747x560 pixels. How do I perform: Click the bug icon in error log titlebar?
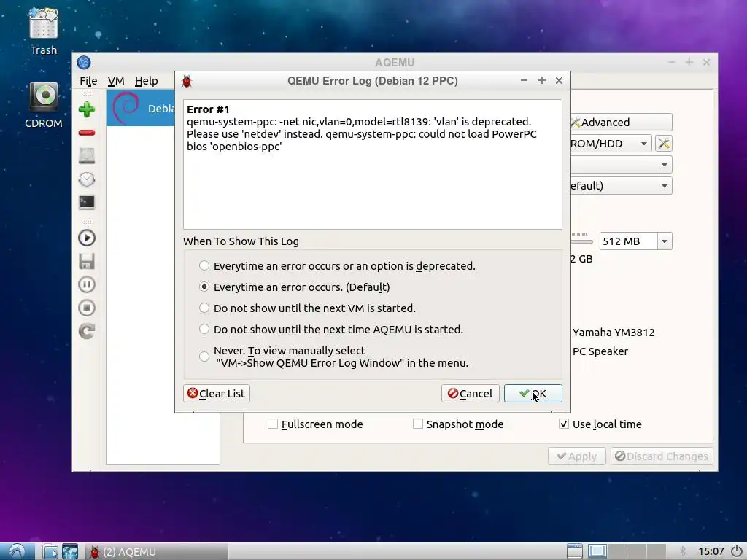pos(187,81)
